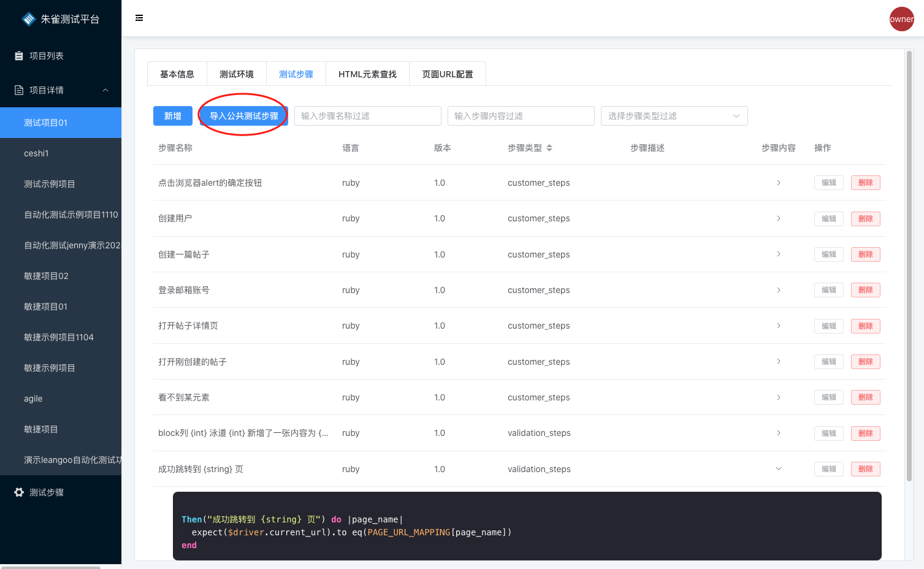This screenshot has height=569, width=924.
Task: Click the 输入步骤名称过滤 input field
Action: click(x=367, y=116)
